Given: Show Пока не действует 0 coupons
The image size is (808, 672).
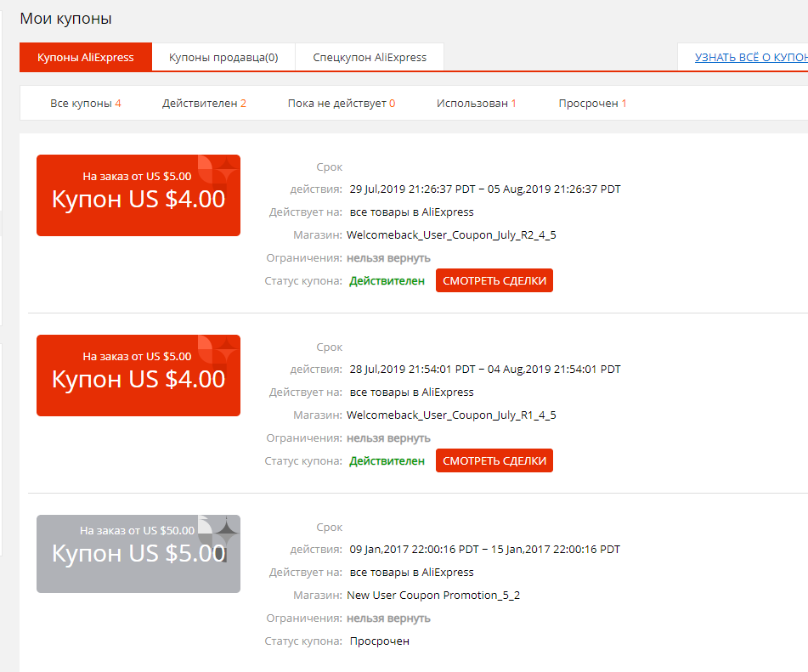Looking at the screenshot, I should [342, 103].
